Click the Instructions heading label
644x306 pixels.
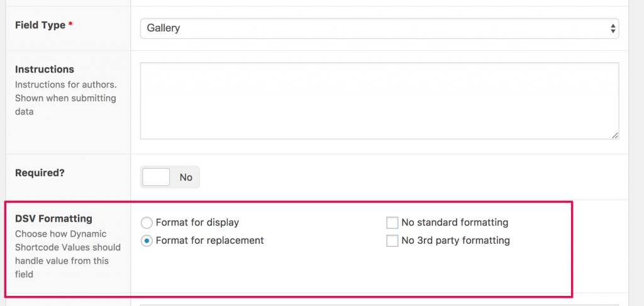point(45,69)
